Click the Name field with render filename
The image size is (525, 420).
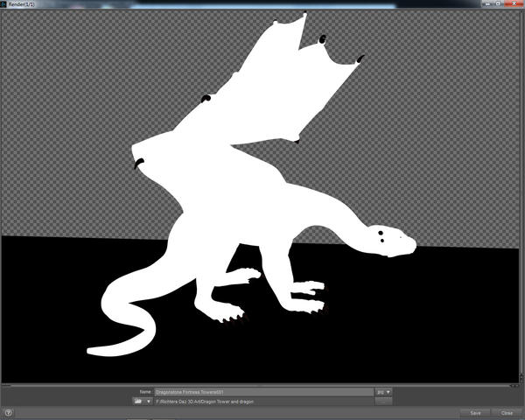264,392
